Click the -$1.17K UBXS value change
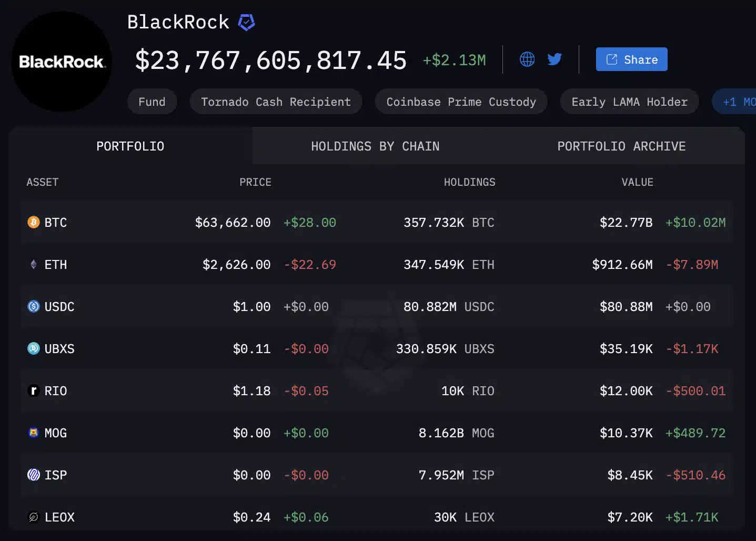The width and height of the screenshot is (756, 541). (x=692, y=349)
